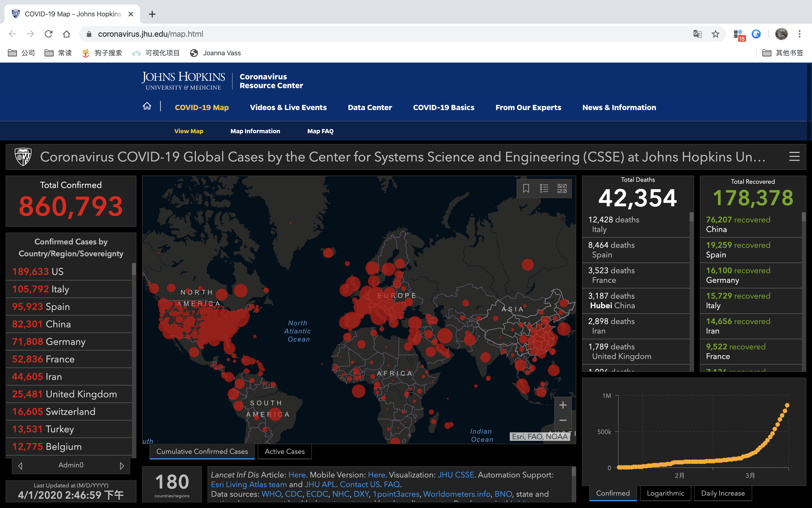Select COVID-19 Map nav item

(x=202, y=108)
